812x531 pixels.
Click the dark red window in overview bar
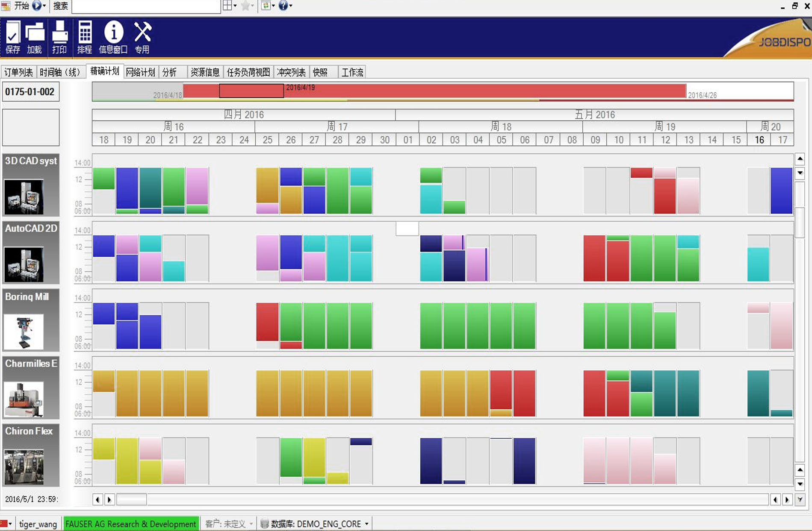251,91
